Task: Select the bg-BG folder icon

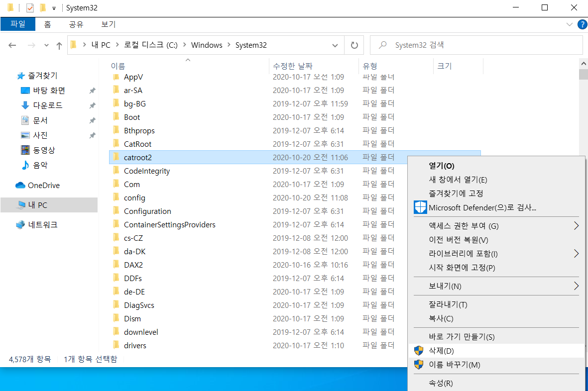Action: tap(116, 103)
